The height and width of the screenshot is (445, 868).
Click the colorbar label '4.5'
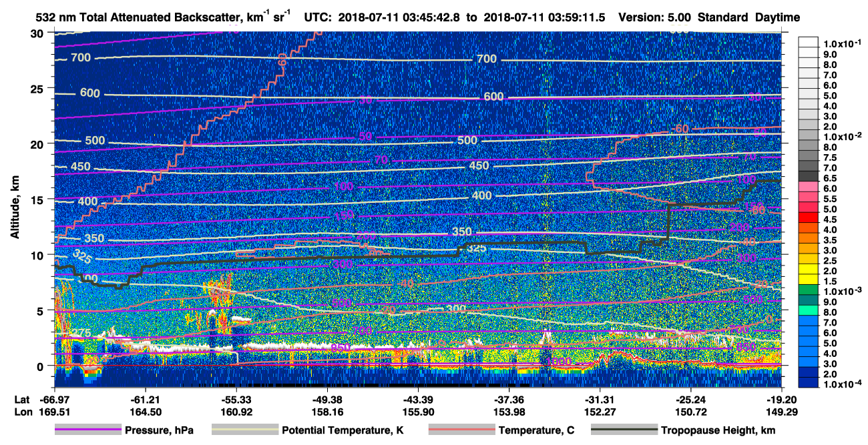(829, 219)
